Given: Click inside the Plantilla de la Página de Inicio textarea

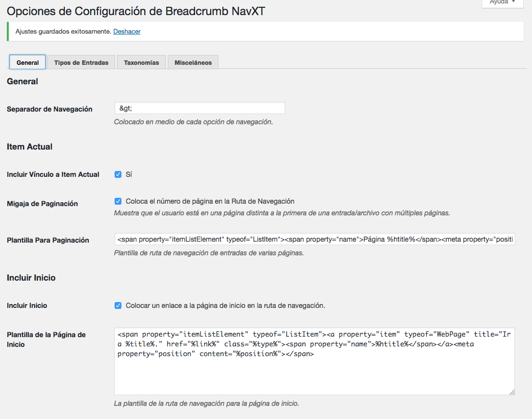Looking at the screenshot, I should tap(315, 370).
